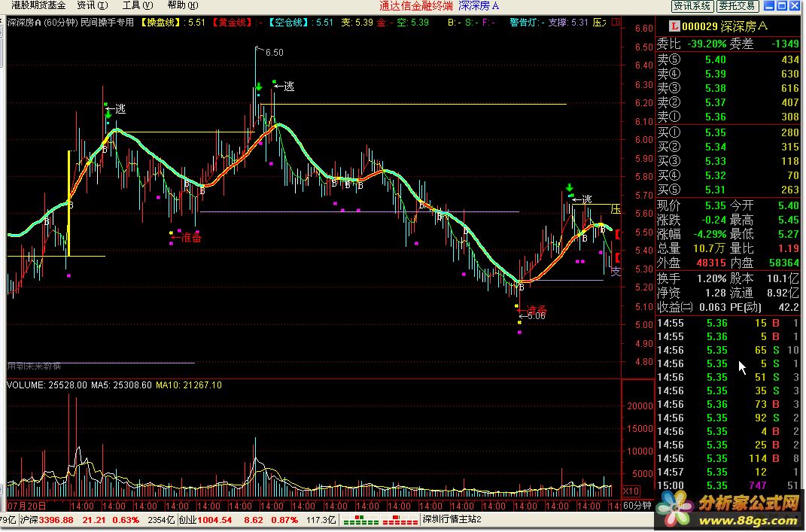This screenshot has height=532, width=806.
Task: Click the 卖① price 5.36 row
Action: 728,117
